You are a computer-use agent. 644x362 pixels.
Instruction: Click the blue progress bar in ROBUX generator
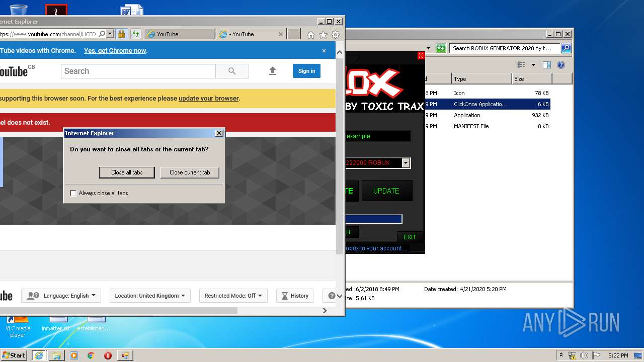[x=372, y=219]
